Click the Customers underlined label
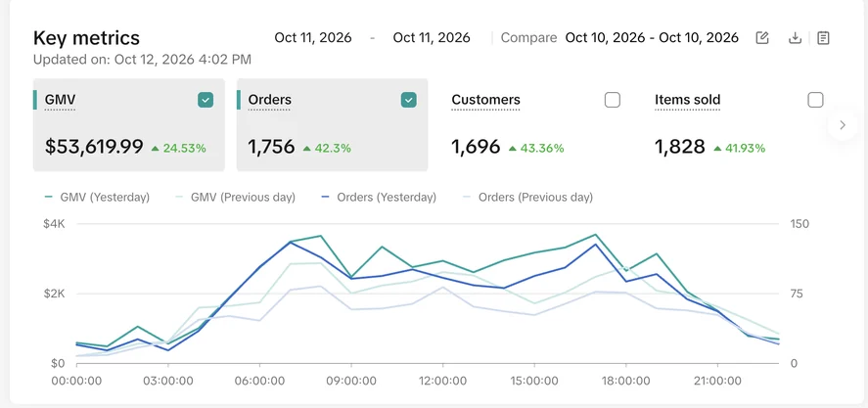Viewport: 868px width, 408px height. (485, 100)
